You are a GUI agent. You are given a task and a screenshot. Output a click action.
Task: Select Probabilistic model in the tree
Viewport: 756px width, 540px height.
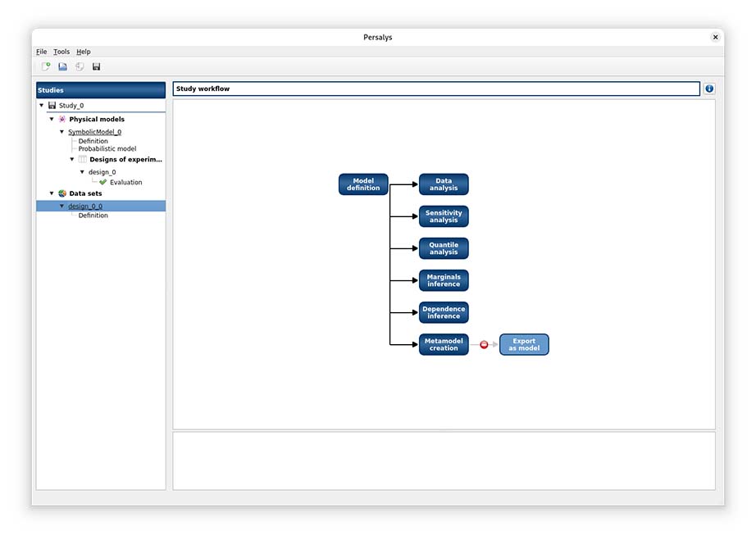(x=107, y=149)
